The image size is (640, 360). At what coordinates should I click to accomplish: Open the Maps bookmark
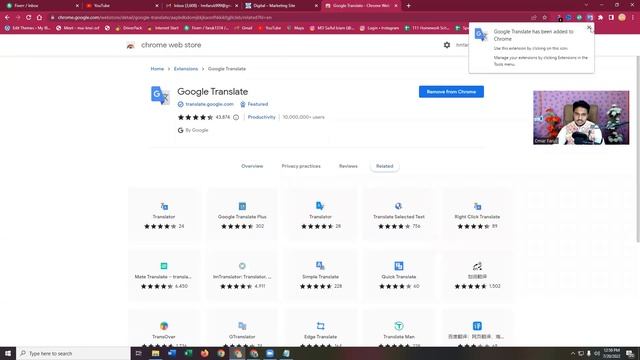point(296,28)
